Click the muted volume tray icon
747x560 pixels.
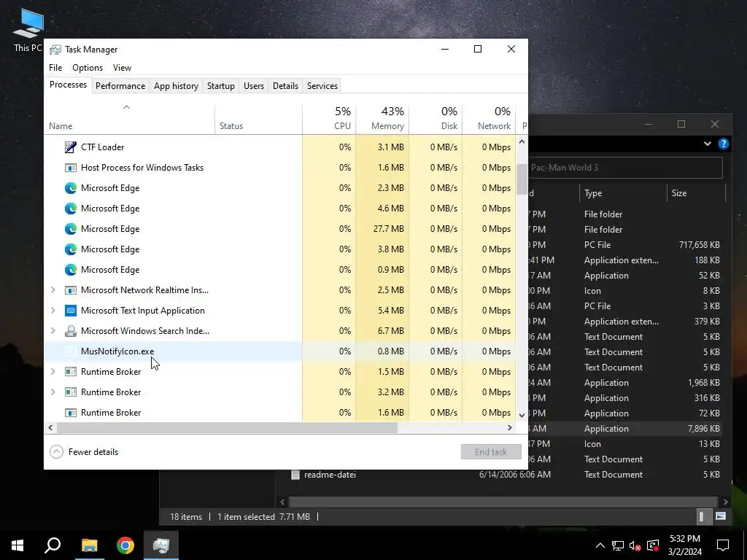click(635, 545)
